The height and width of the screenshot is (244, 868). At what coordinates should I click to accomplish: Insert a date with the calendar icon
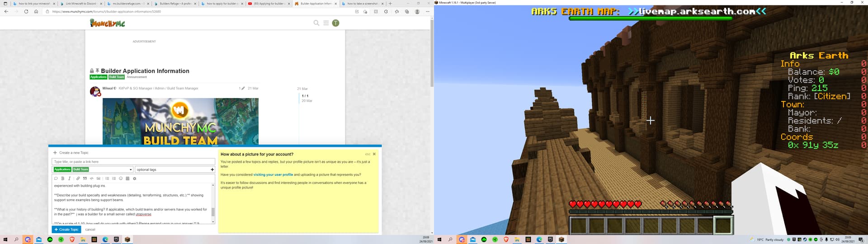127,178
